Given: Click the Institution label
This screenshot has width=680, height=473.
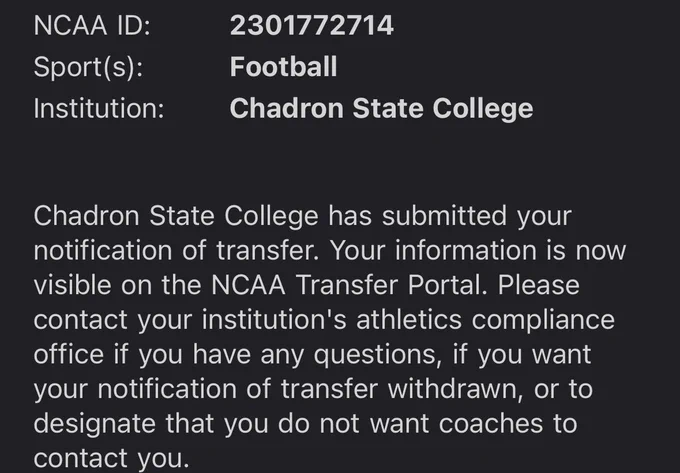Looking at the screenshot, I should [x=99, y=108].
